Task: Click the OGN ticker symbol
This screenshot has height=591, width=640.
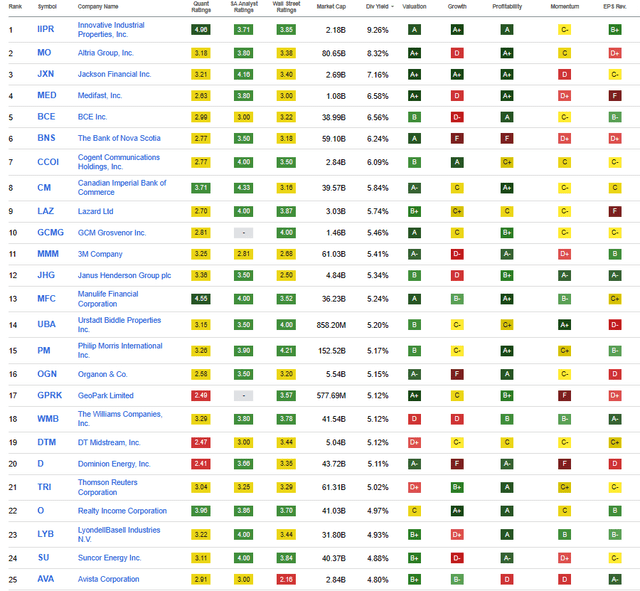Action: tap(47, 374)
